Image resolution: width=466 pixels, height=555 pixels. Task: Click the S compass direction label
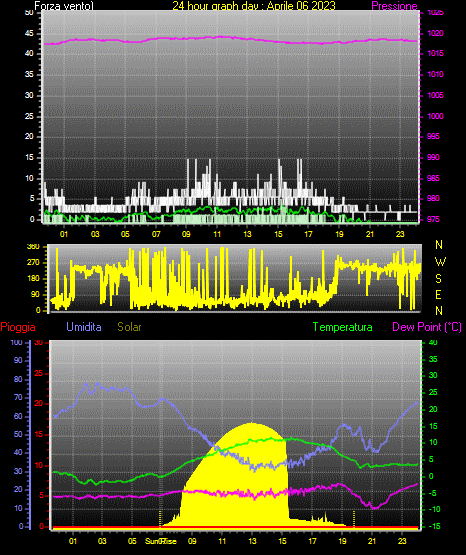pos(438,279)
